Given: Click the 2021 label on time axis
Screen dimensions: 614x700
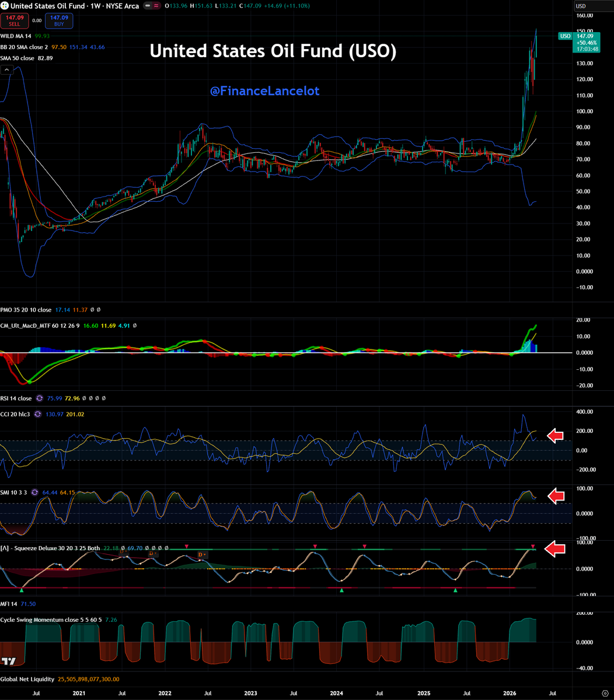Looking at the screenshot, I should pos(79,694).
